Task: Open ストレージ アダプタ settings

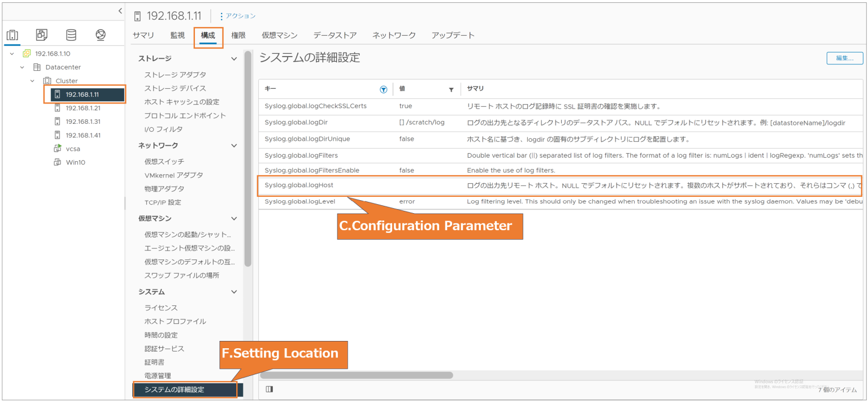Action: coord(175,75)
